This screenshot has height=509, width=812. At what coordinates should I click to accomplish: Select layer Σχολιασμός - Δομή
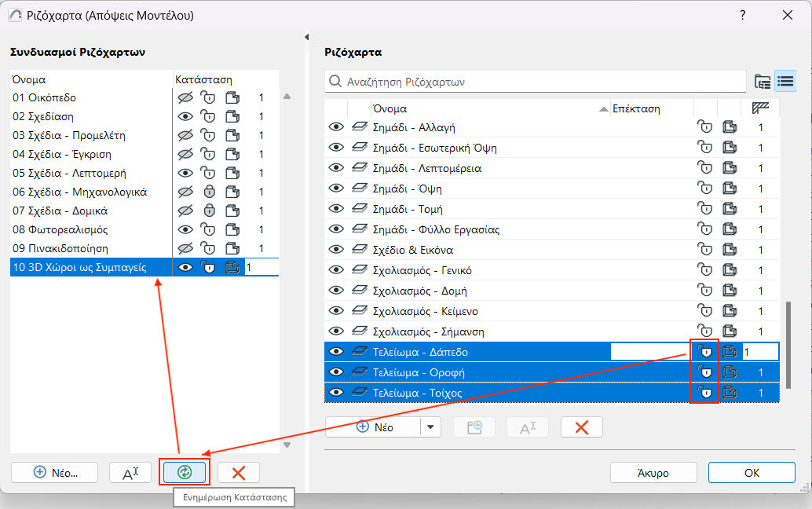419,291
